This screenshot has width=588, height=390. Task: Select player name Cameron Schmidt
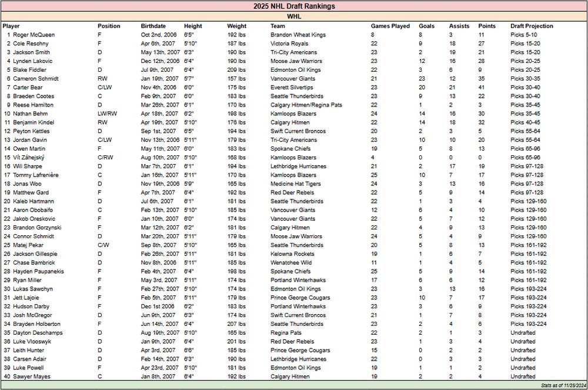click(36, 78)
